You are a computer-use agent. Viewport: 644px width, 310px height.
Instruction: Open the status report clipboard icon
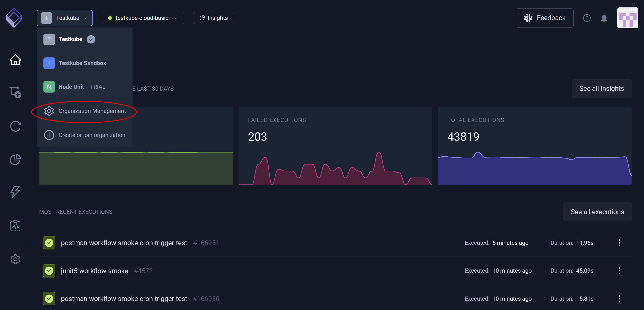15,226
